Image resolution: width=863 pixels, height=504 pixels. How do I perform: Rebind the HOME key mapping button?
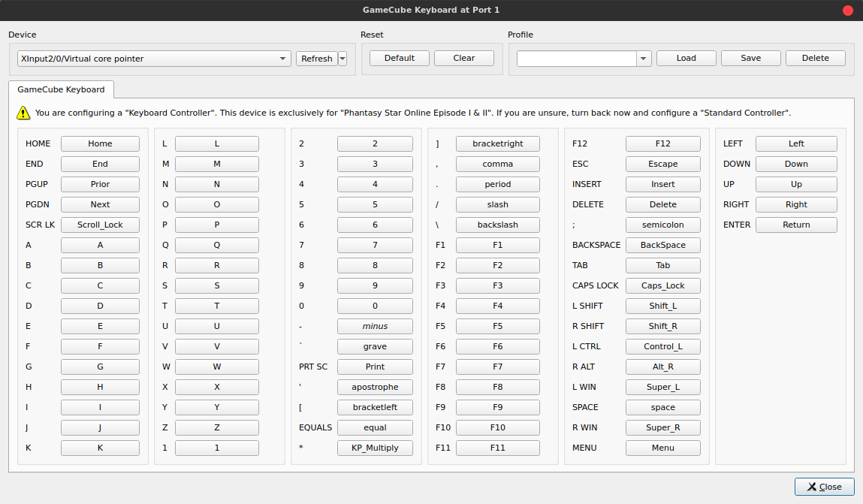click(100, 143)
